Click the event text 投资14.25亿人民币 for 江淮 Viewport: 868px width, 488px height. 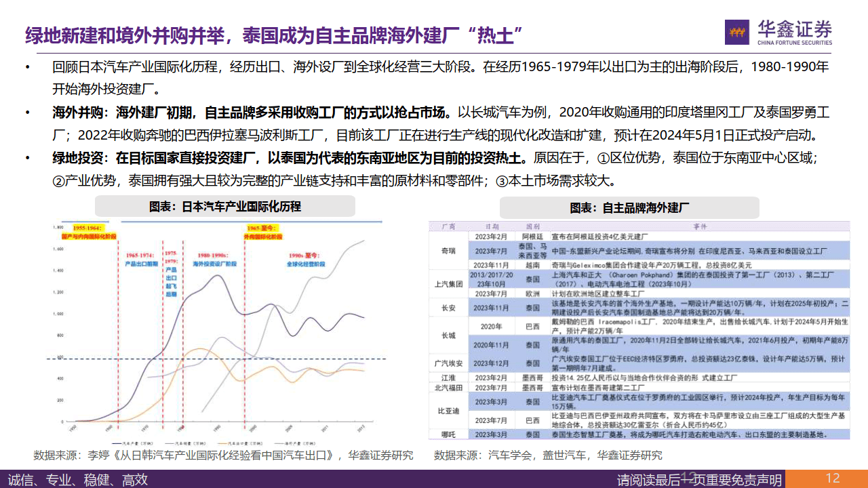[644, 378]
